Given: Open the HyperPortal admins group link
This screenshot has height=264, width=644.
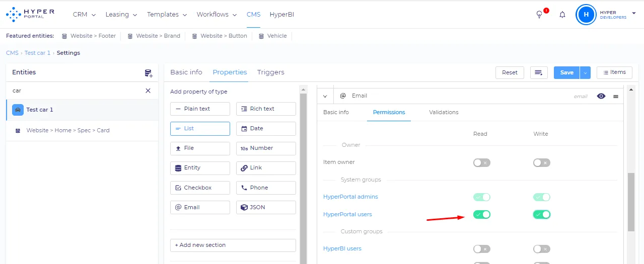Looking at the screenshot, I should click(350, 197).
